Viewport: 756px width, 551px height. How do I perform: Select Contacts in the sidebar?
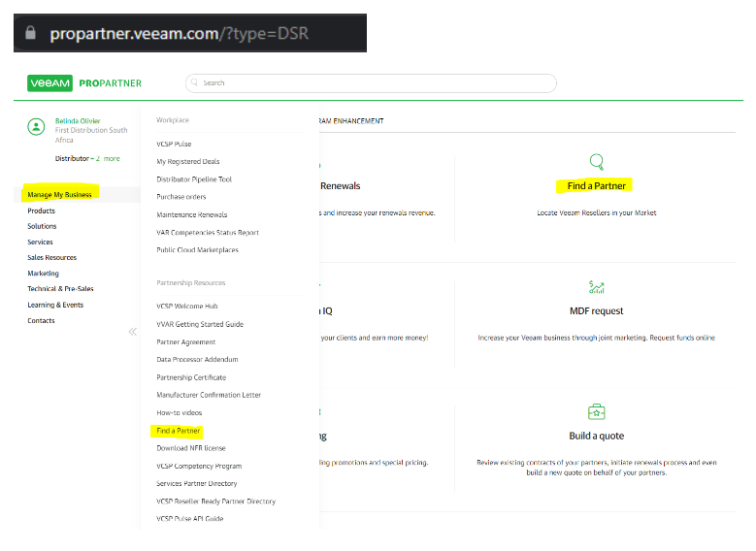41,320
